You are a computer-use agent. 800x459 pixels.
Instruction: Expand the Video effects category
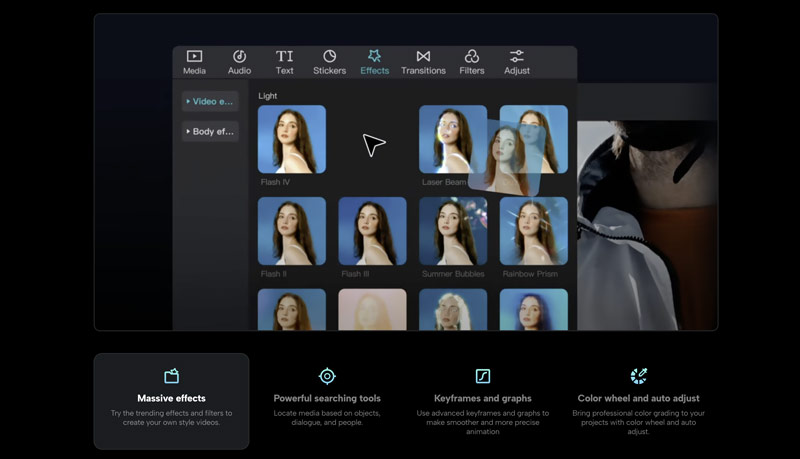[x=210, y=101]
